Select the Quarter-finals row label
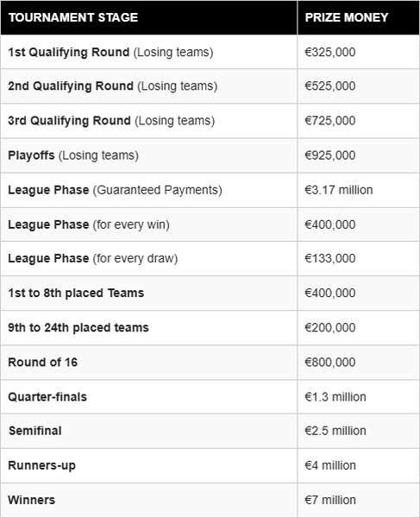This screenshot has height=518, width=420. [x=47, y=397]
